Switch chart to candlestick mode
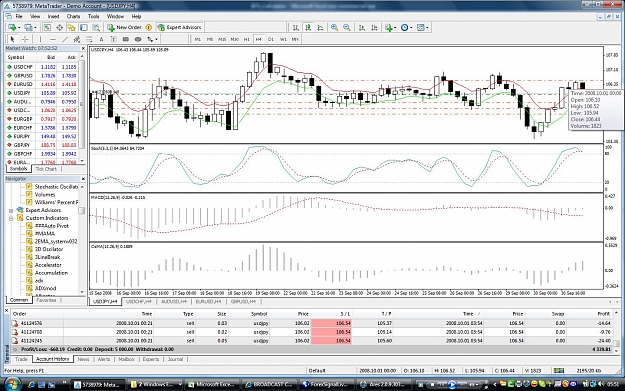This screenshot has height=391, width=625. click(308, 28)
